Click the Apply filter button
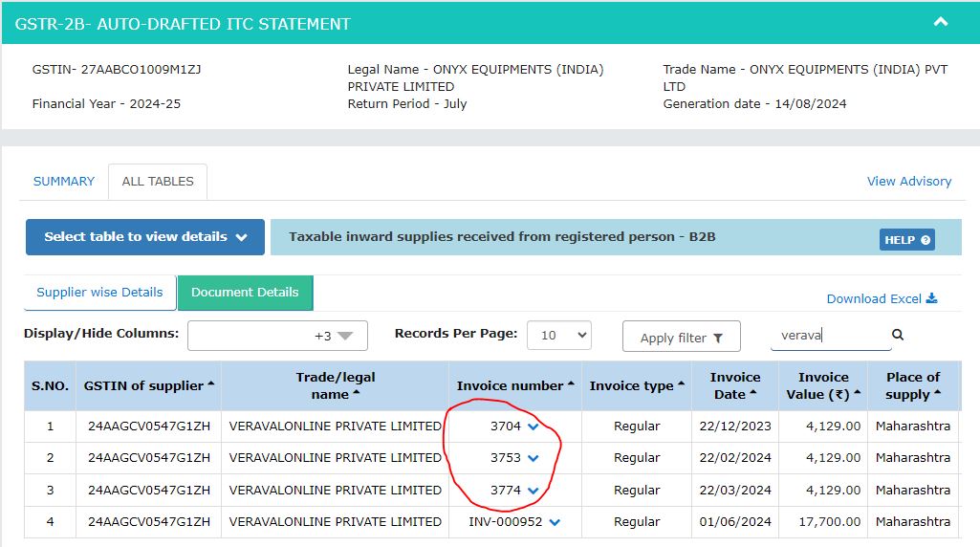This screenshot has width=980, height=547. pyautogui.click(x=682, y=337)
